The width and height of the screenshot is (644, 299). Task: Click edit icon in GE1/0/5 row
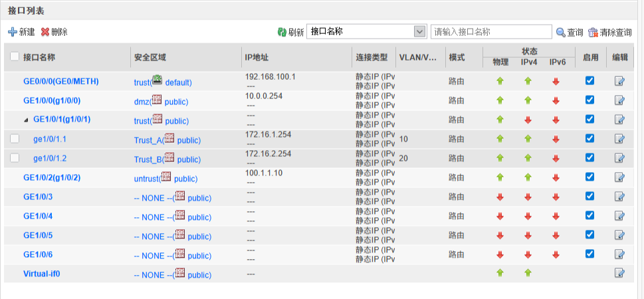(619, 235)
